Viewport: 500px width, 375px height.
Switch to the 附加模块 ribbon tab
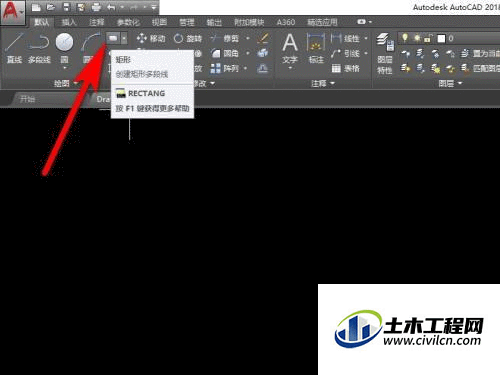(x=249, y=22)
